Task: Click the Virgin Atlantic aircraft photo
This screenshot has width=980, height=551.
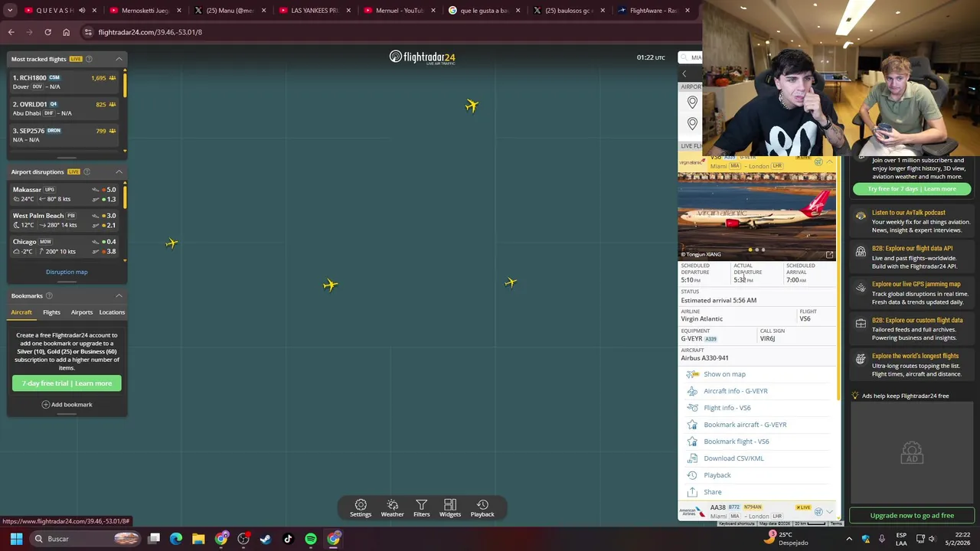Action: click(x=756, y=216)
